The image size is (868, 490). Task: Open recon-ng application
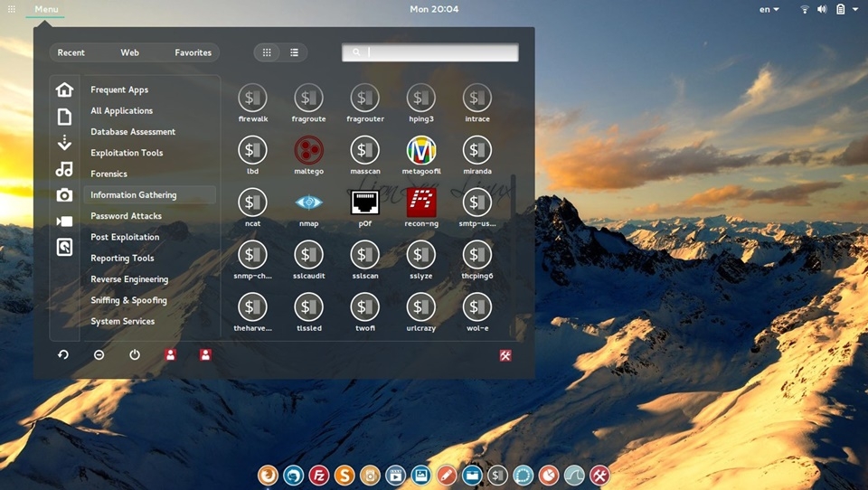(x=420, y=208)
